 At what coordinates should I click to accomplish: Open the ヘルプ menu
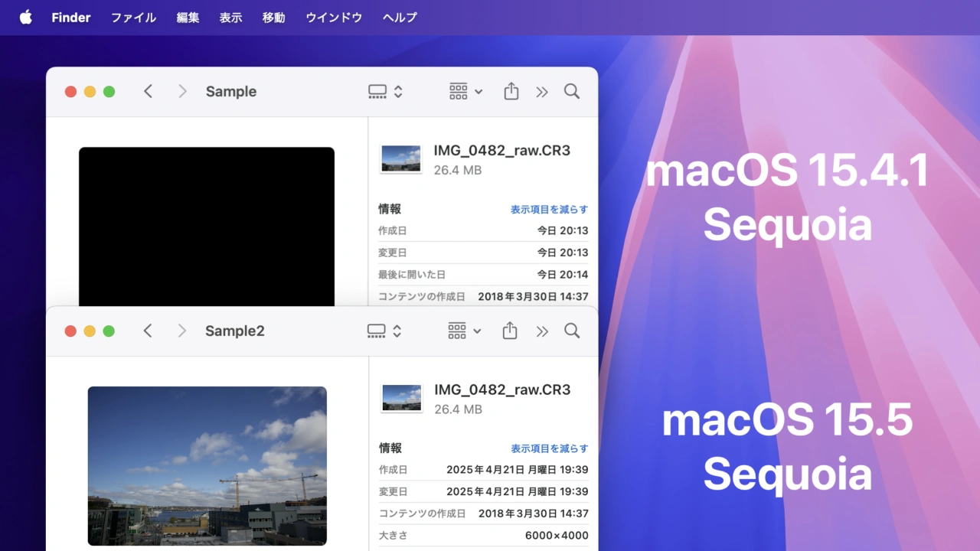(400, 18)
